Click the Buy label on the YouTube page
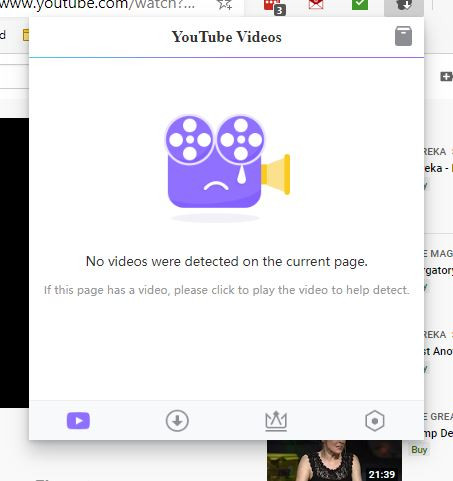Screen dimensions: 453x481 (x=419, y=450)
